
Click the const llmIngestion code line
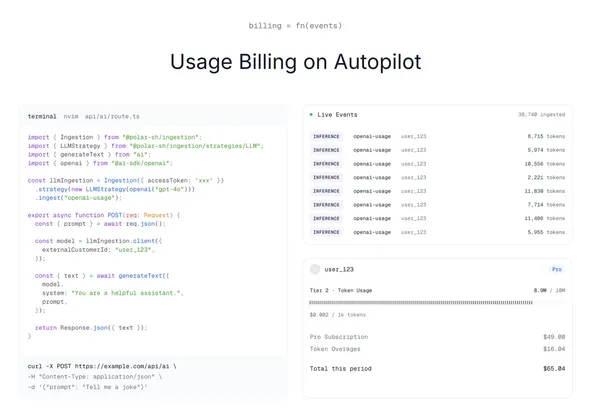pyautogui.click(x=126, y=181)
